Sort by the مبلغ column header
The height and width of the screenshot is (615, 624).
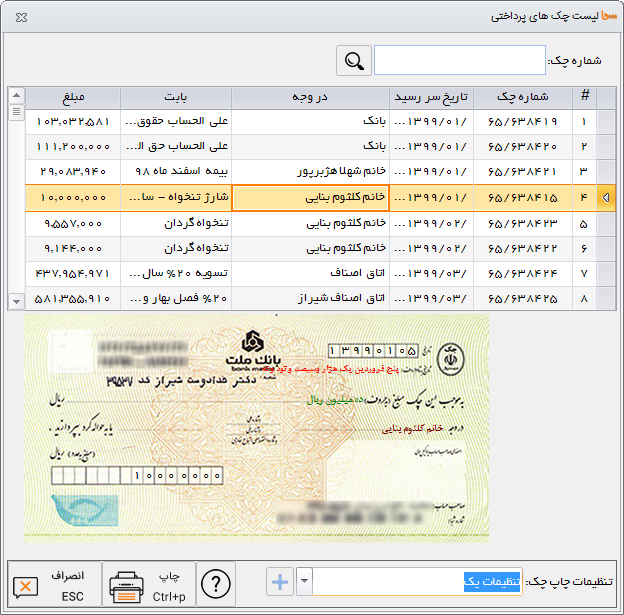coord(73,97)
